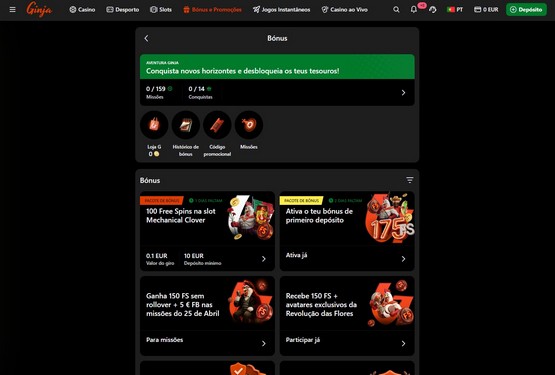
Task: Open notifications bell
Action: point(413,10)
